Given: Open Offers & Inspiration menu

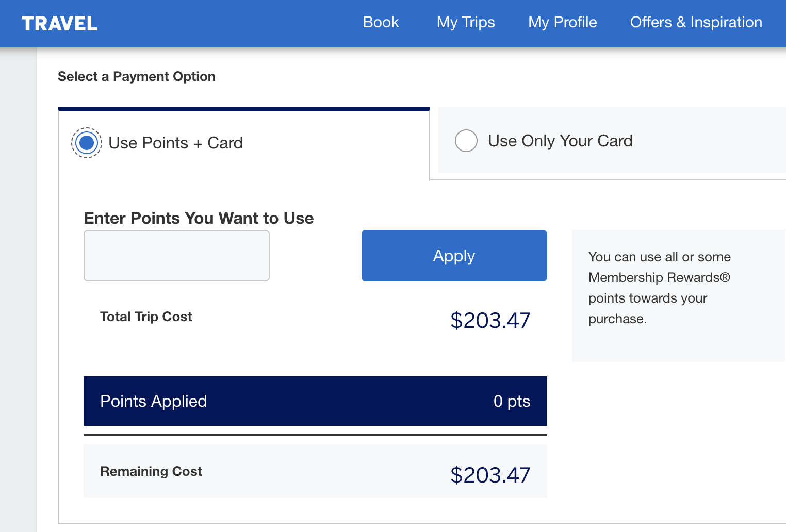Looking at the screenshot, I should [696, 22].
